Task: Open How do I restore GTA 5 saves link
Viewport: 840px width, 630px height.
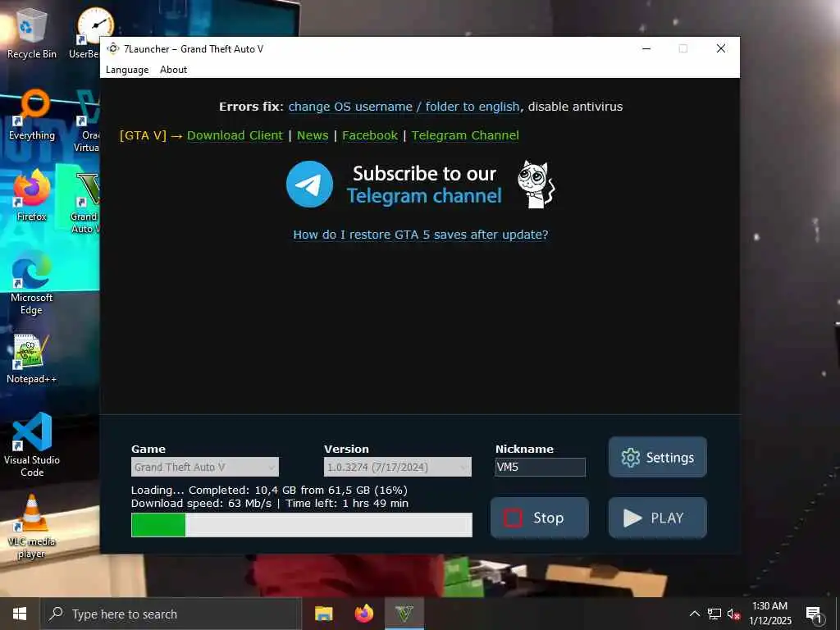Action: (x=421, y=235)
